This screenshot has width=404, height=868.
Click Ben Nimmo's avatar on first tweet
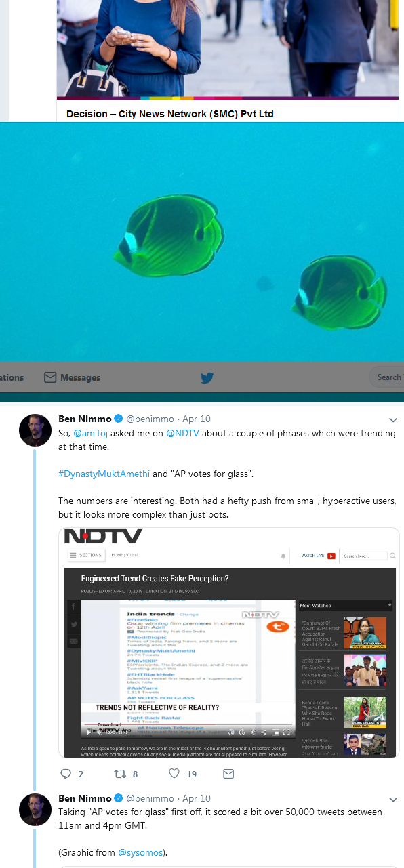(x=35, y=430)
